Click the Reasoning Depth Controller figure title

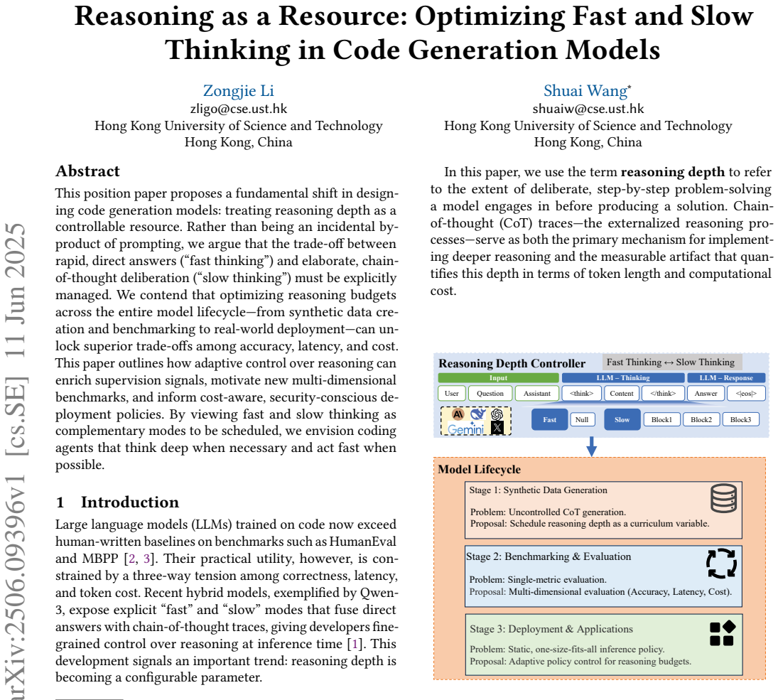pos(512,363)
